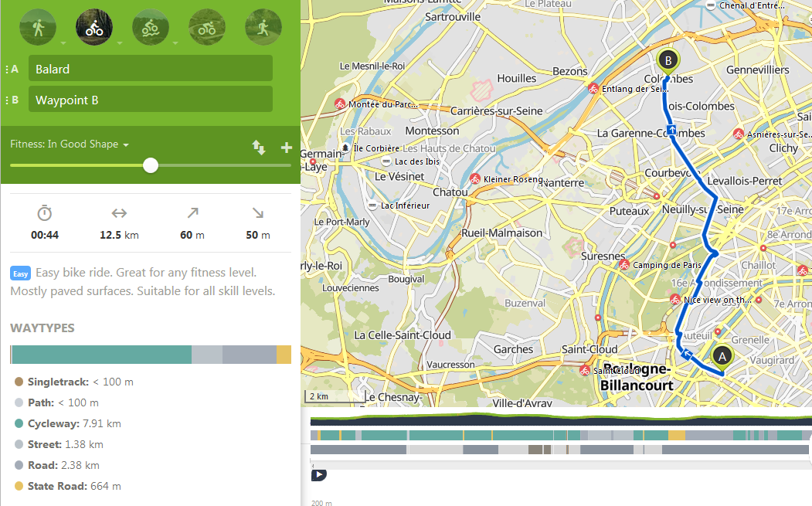Expand the dropdown arrow beside the mountain biking icon
Screen dimensions: 812x506
[176, 43]
